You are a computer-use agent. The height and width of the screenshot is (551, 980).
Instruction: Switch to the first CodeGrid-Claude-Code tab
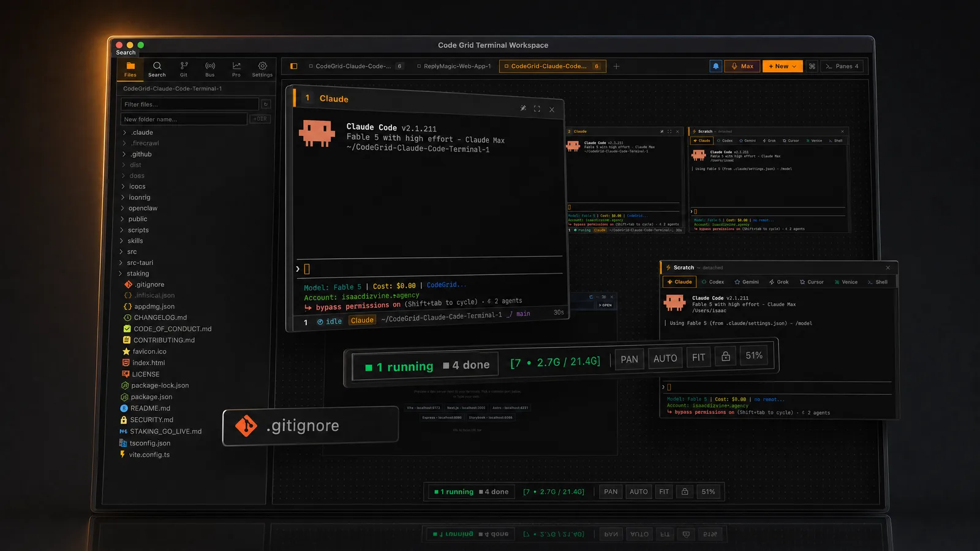pyautogui.click(x=356, y=66)
